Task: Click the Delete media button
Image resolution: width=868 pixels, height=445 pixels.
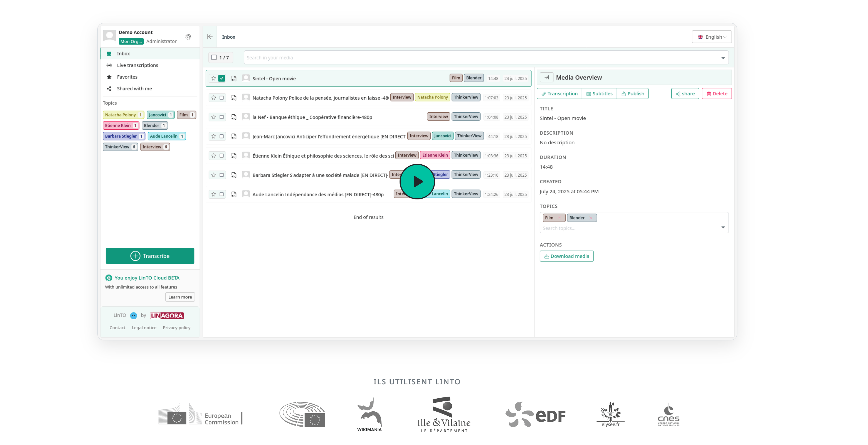Action: coord(717,93)
